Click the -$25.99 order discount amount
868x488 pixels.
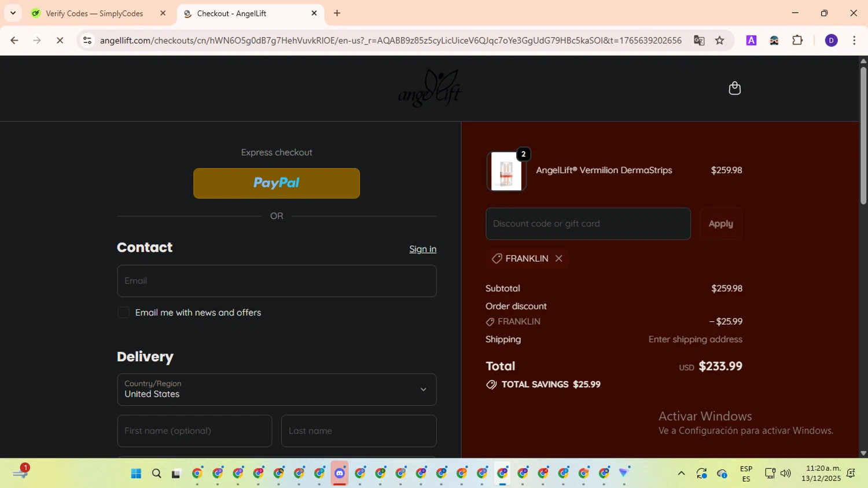coord(726,322)
